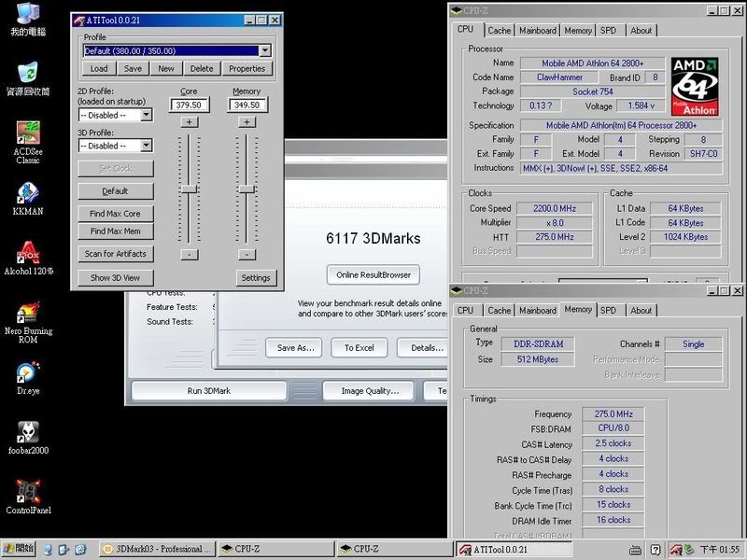Viewport: 747px width, 560px height.
Task: Switch to 3DMark03 Professional taskbar button
Action: 157,549
